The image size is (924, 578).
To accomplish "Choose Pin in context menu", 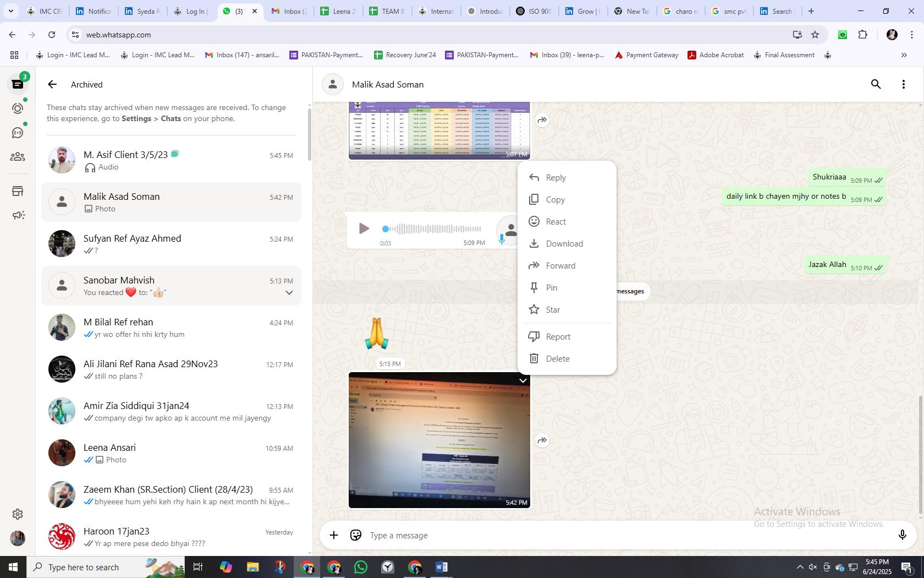I will pos(566,288).
